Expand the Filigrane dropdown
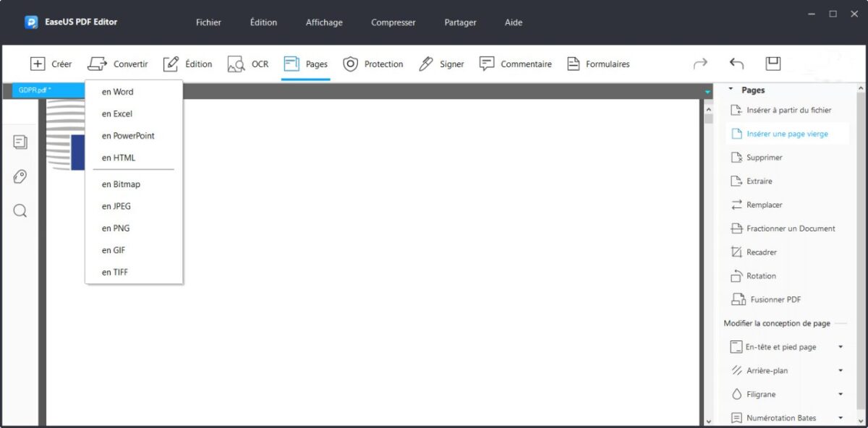Screen dimensions: 868x428 click(841, 394)
